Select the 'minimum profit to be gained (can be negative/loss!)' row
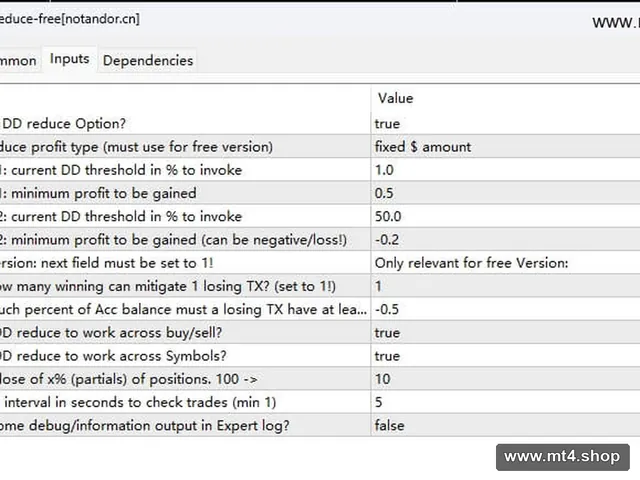 [320, 240]
